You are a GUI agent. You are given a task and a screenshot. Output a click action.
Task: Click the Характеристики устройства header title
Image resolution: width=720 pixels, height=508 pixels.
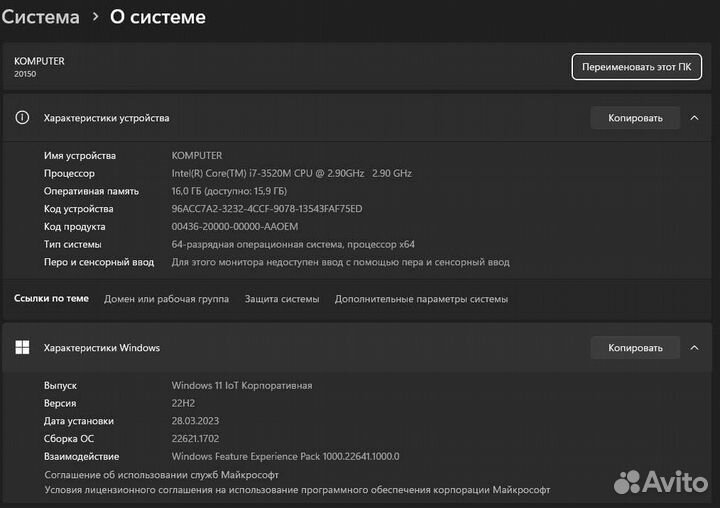tap(107, 118)
